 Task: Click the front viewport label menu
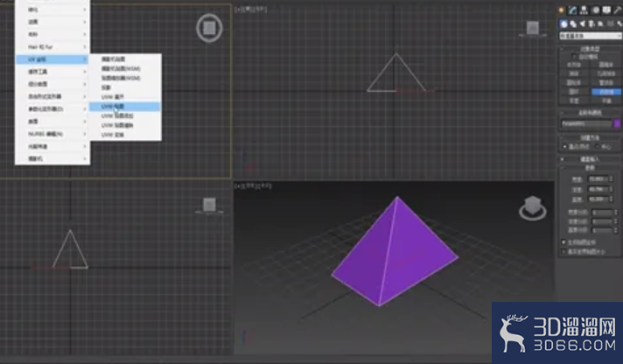[251, 9]
